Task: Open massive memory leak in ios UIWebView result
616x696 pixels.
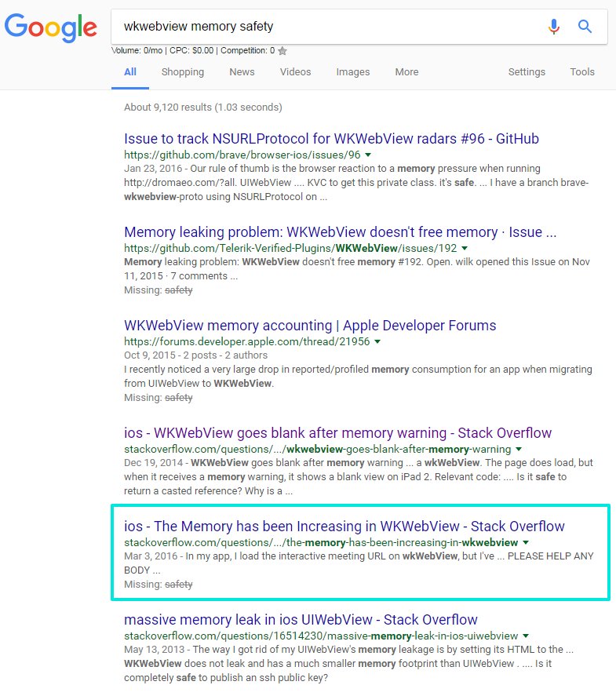Action: point(301,620)
